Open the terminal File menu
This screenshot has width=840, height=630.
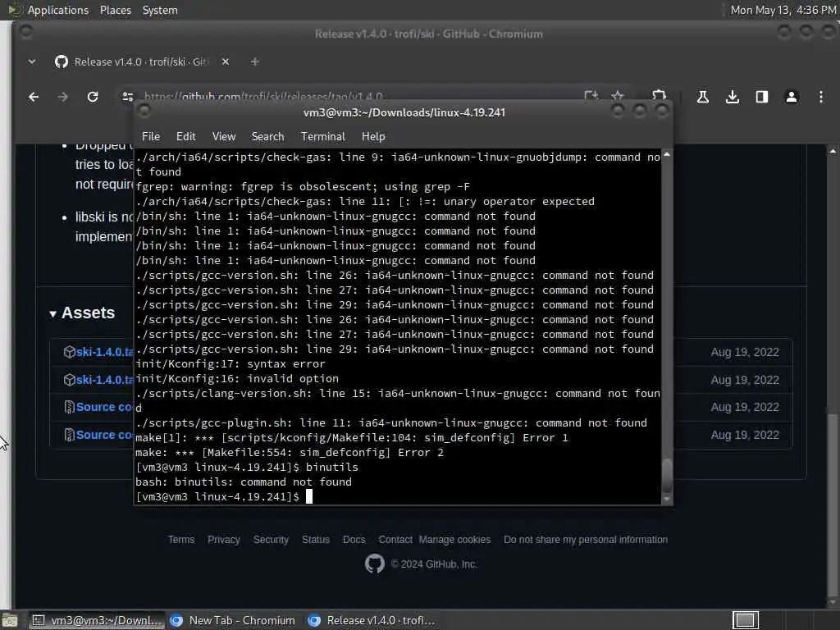151,137
